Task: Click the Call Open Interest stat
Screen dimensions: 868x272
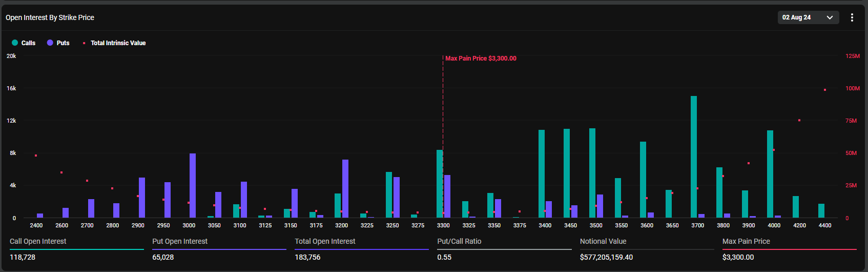Action: [x=38, y=242]
